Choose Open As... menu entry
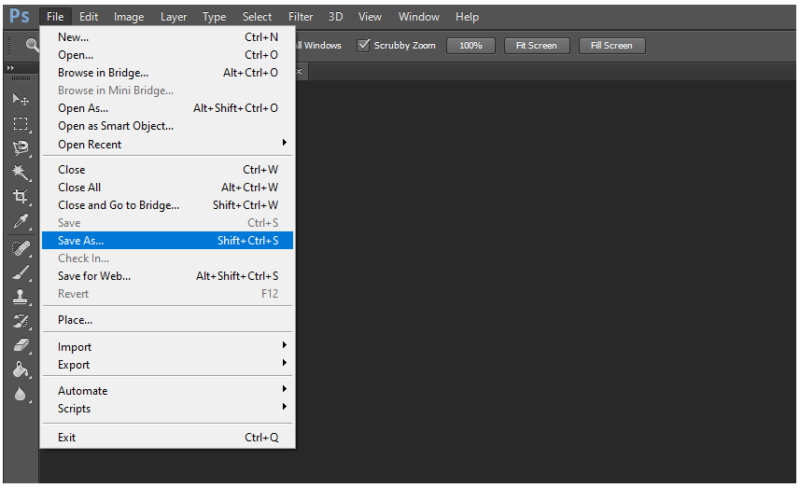 click(x=167, y=108)
